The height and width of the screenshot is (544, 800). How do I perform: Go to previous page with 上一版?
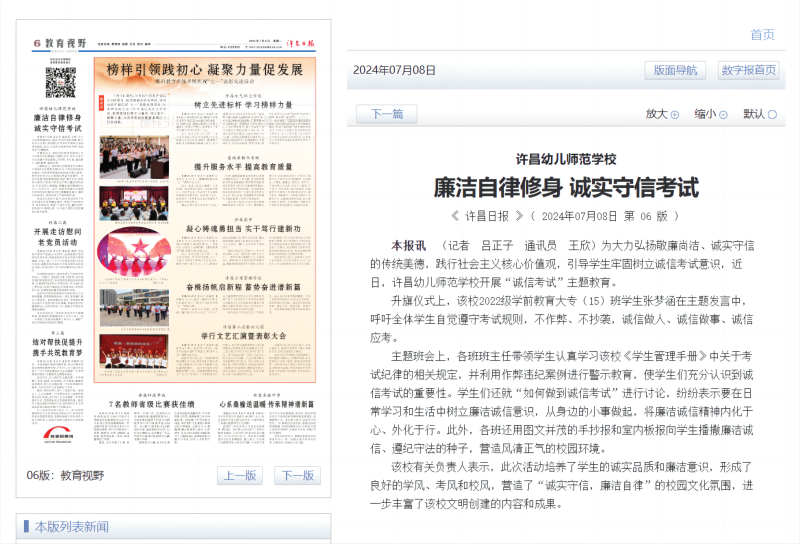point(239,475)
